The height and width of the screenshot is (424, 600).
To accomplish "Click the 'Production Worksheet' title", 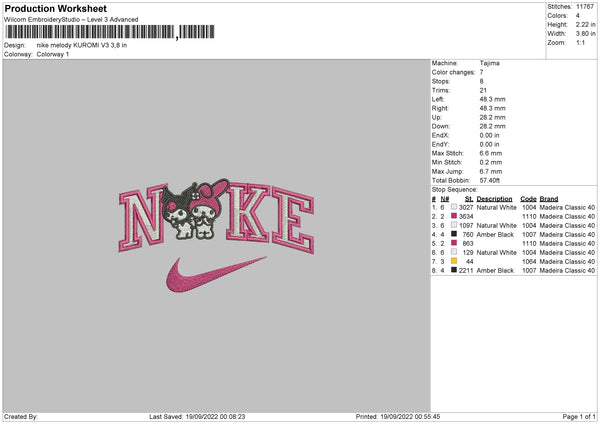I will [55, 9].
